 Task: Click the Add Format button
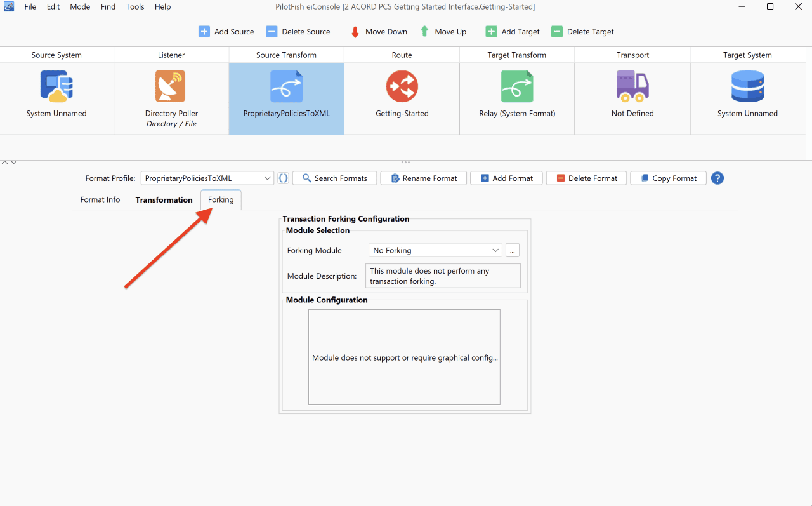pos(506,178)
